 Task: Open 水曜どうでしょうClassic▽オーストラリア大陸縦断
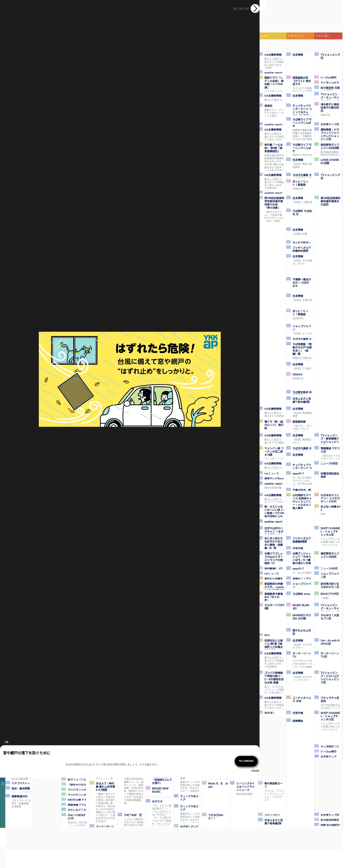coord(273,558)
